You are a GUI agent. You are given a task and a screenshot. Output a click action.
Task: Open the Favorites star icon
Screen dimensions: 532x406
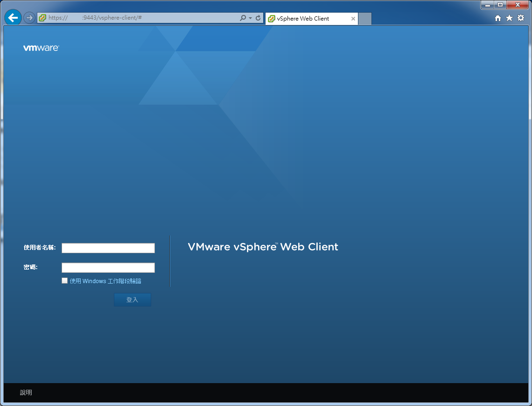click(x=509, y=18)
